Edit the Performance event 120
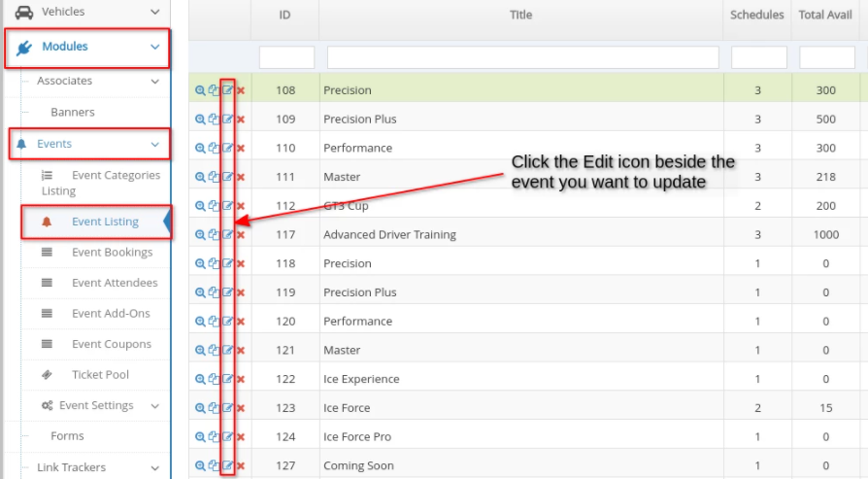The height and width of the screenshot is (479, 868). pos(227,321)
